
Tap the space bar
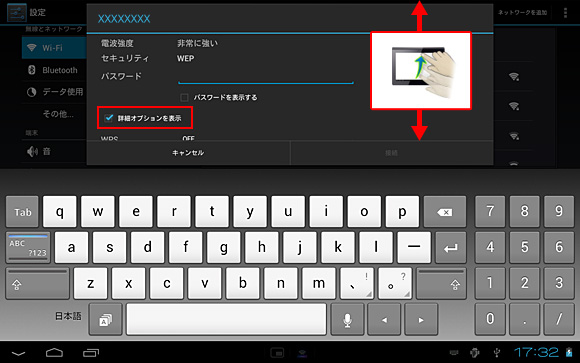[x=226, y=320]
